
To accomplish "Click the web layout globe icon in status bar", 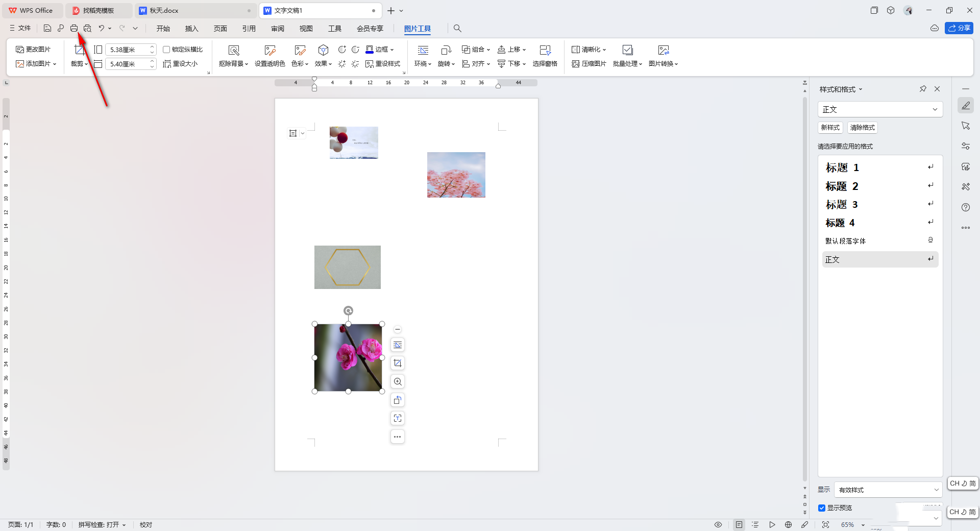I will click(x=789, y=525).
